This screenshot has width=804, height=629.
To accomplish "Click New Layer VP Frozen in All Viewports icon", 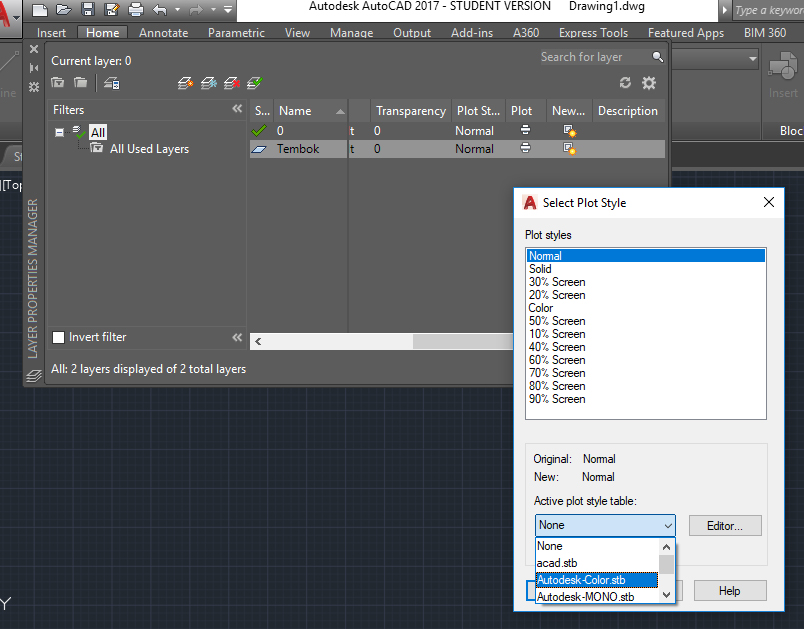I will [208, 83].
